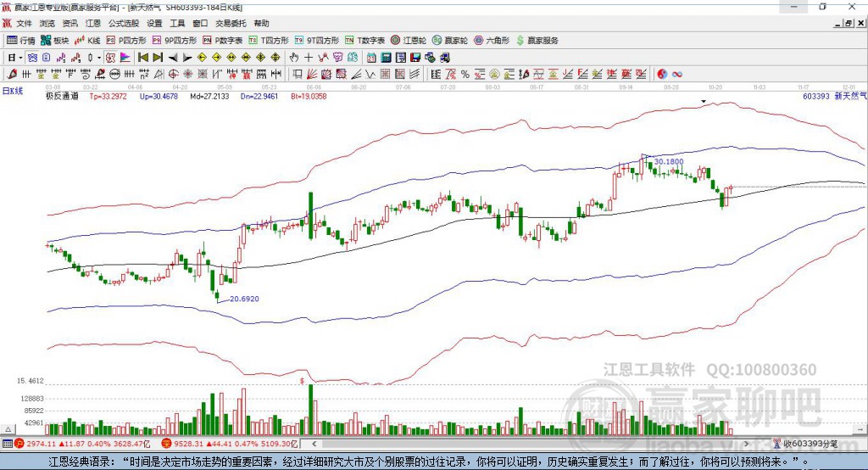Click the infinity symbol icon
The width and height of the screenshot is (868, 470).
click(x=676, y=75)
